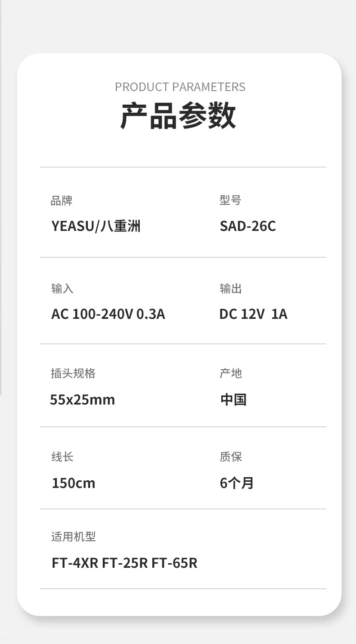The image size is (356, 644).
Task: Click the 6个月 warranty value
Action: tap(237, 483)
